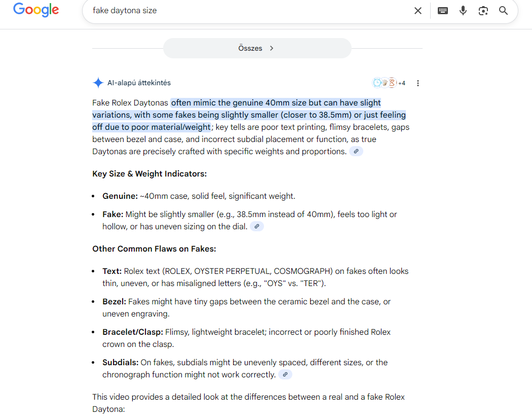Click the 'Bracelet/Clasp:' bullet label
The width and height of the screenshot is (532, 420).
[x=133, y=332]
